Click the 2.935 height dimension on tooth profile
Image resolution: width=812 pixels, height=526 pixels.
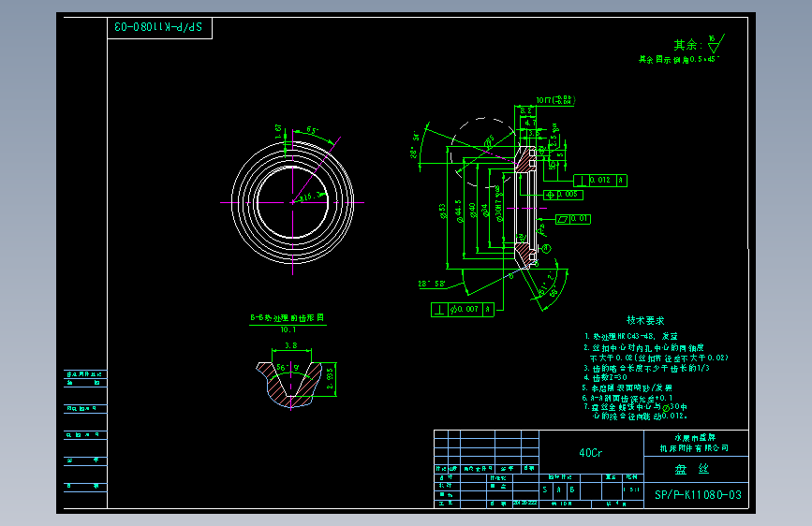[x=330, y=379]
